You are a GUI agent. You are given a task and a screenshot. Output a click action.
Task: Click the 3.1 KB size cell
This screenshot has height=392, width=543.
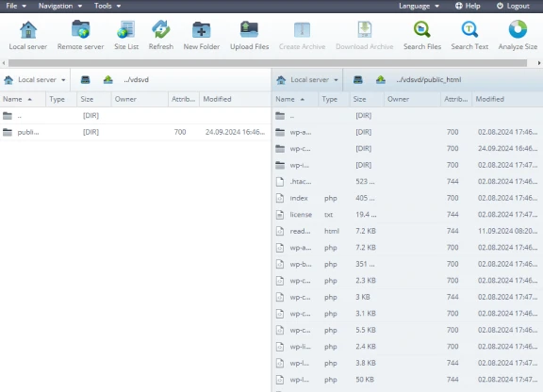[x=366, y=314]
